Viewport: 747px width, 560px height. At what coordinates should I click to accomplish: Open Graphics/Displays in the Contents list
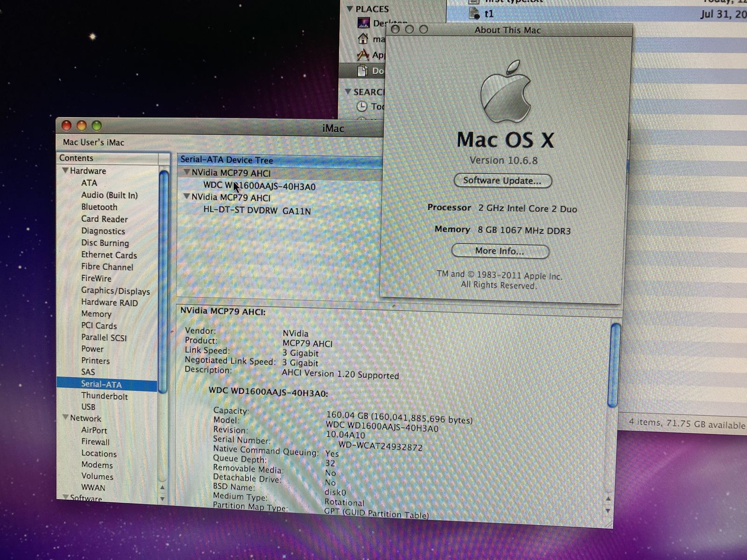(x=115, y=291)
